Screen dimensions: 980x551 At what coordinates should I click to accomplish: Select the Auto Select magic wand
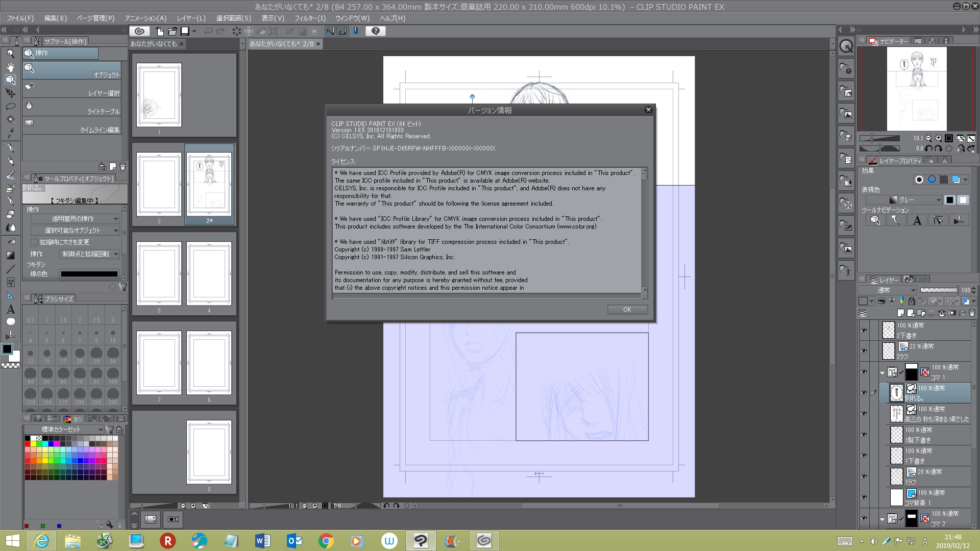pos(10,120)
